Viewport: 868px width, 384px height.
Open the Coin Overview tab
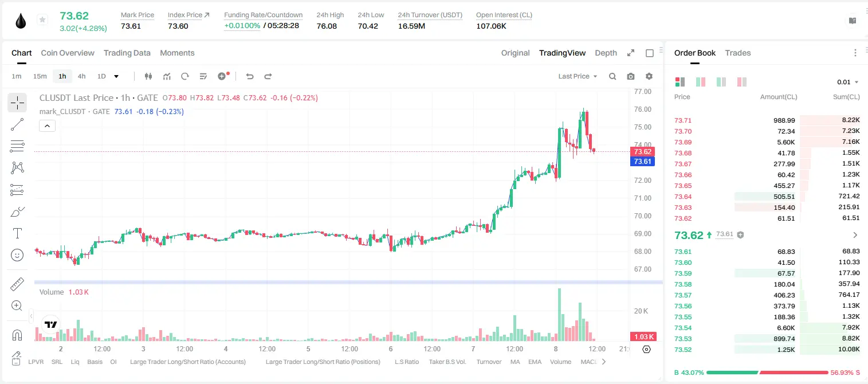[x=68, y=53]
